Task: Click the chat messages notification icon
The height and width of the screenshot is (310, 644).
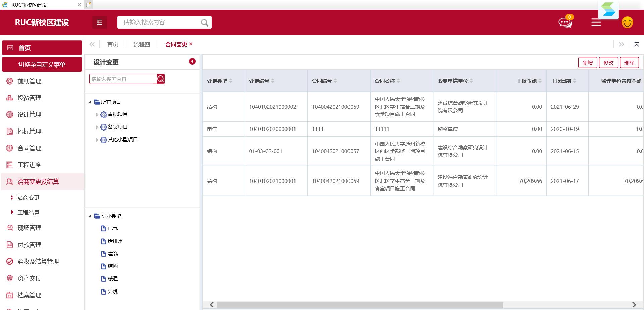Action: [565, 22]
